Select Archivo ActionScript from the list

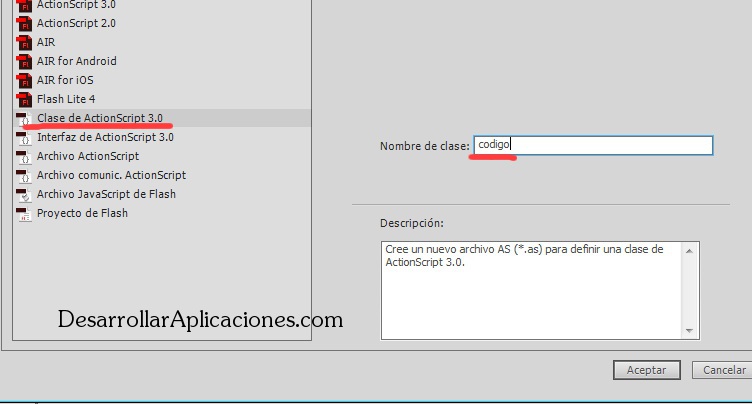88,156
